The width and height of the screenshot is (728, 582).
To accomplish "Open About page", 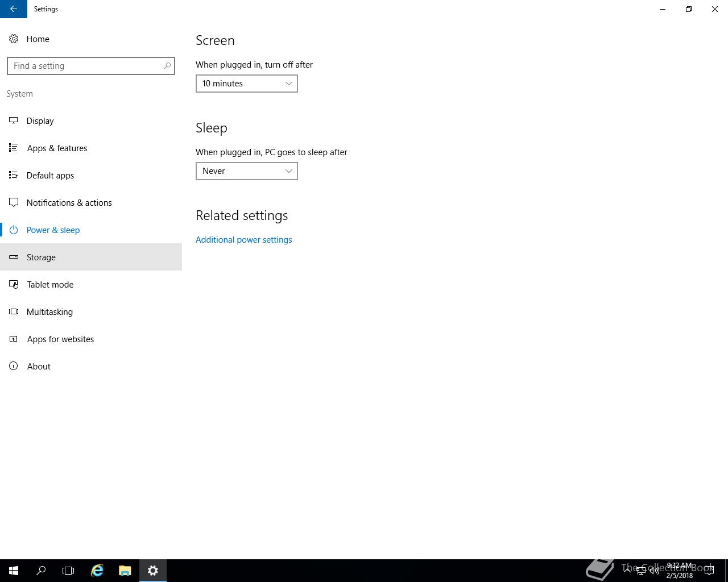I will [x=91, y=366].
